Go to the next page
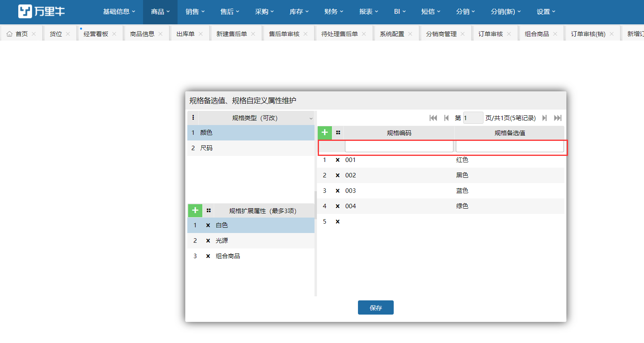 pyautogui.click(x=544, y=118)
